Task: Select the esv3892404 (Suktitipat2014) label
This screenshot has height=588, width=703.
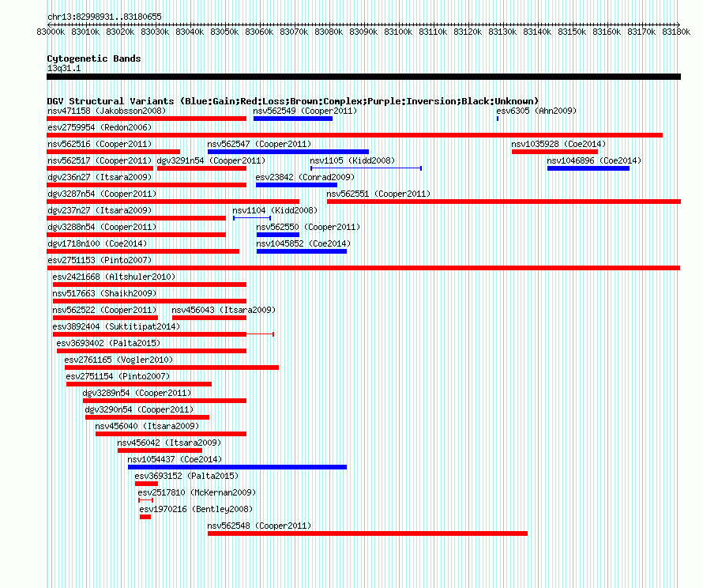Action: click(x=116, y=326)
